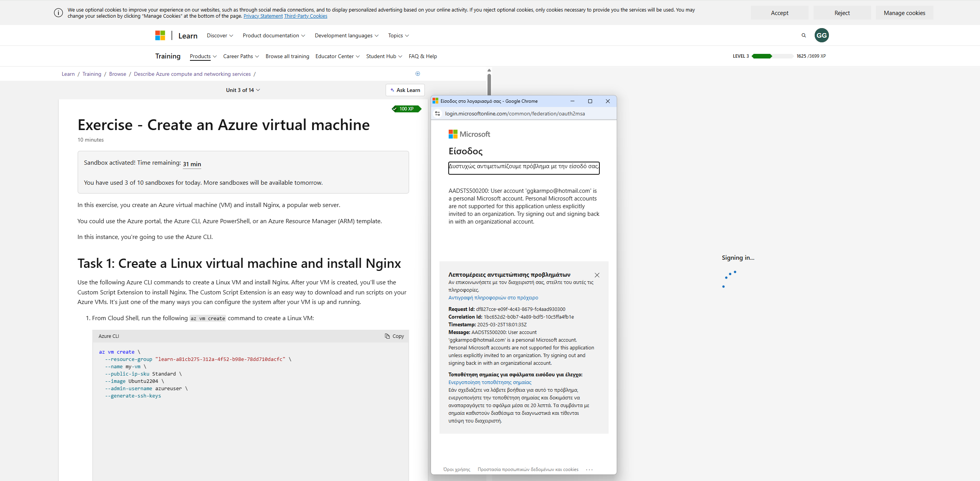
Task: Open the Privacy Statement link
Action: coord(263,16)
